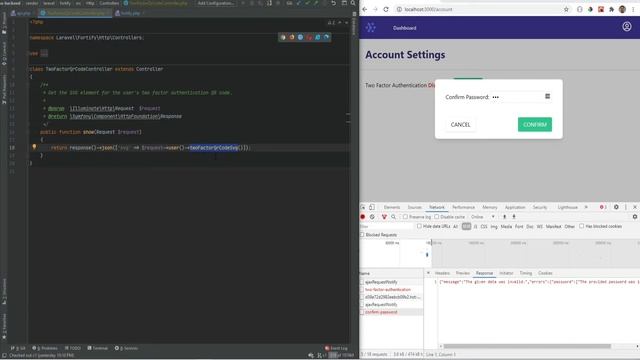The width and height of the screenshot is (640, 360).
Task: Open the network search magnifier
Action: click(x=393, y=217)
